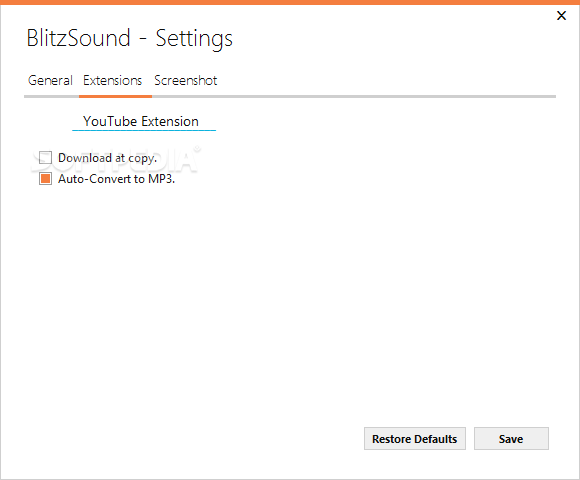Click the 'Auto-Convert to MP3.' label text
580x480 pixels.
click(x=117, y=179)
